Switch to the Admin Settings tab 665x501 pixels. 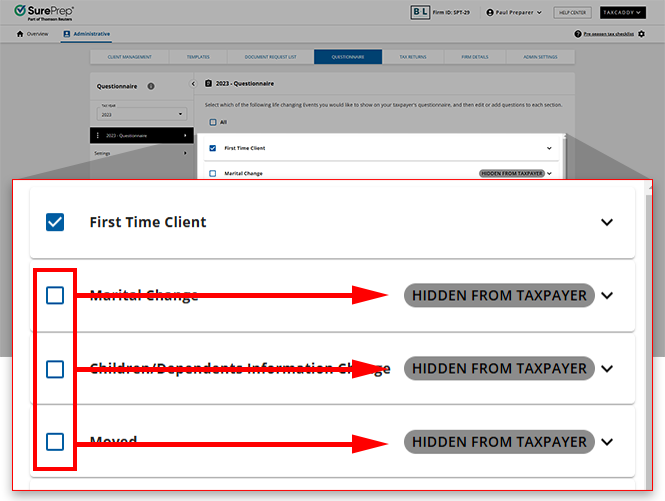pyautogui.click(x=540, y=57)
